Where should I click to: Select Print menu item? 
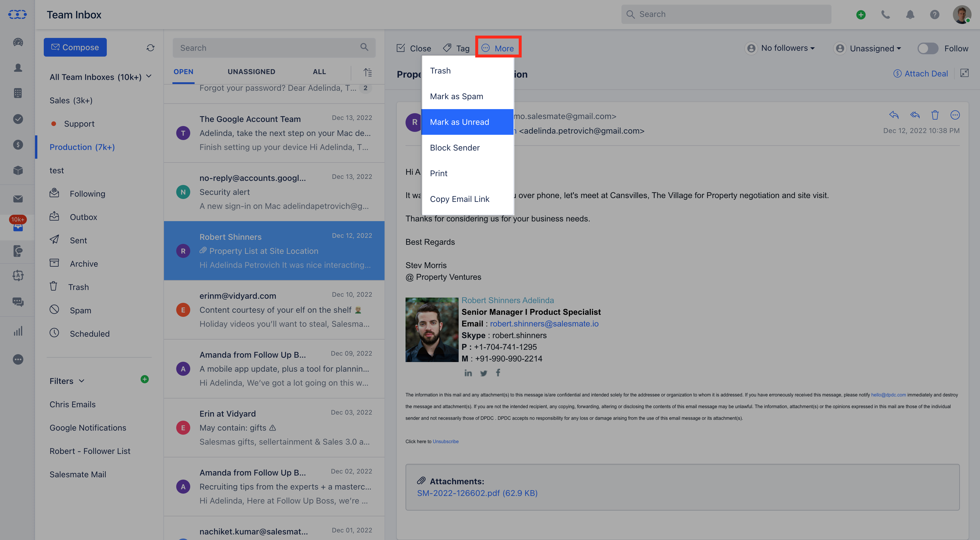468,173
